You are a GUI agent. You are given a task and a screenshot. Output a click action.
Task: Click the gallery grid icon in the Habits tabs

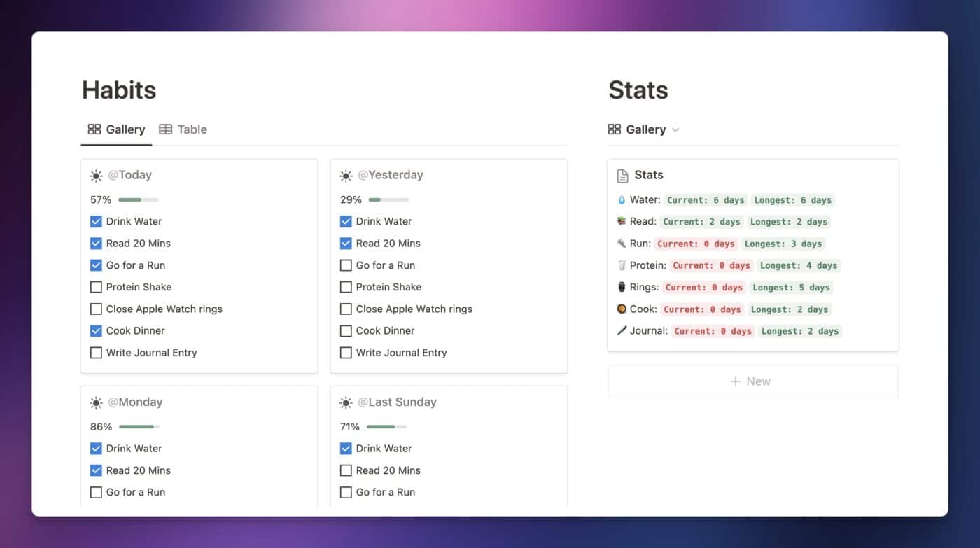click(x=94, y=129)
